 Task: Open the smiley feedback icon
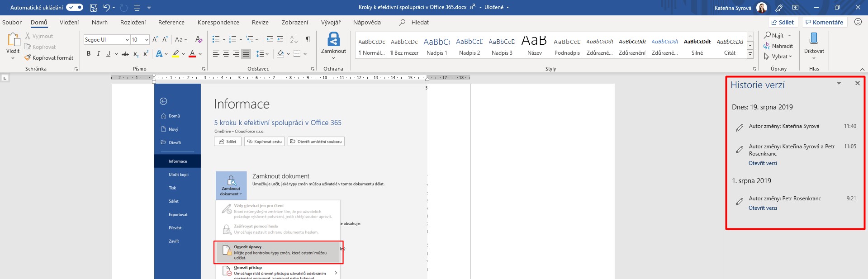pos(858,22)
